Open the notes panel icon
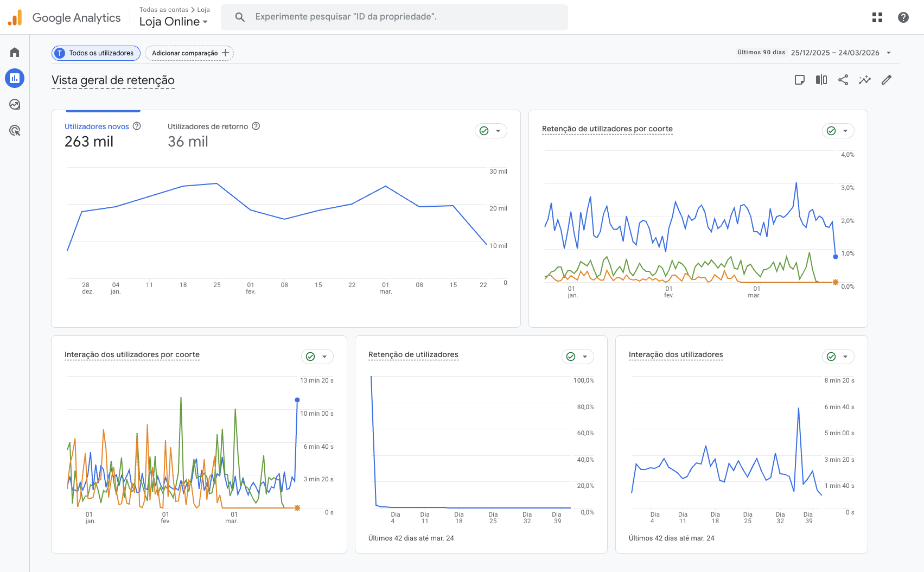 click(x=800, y=80)
